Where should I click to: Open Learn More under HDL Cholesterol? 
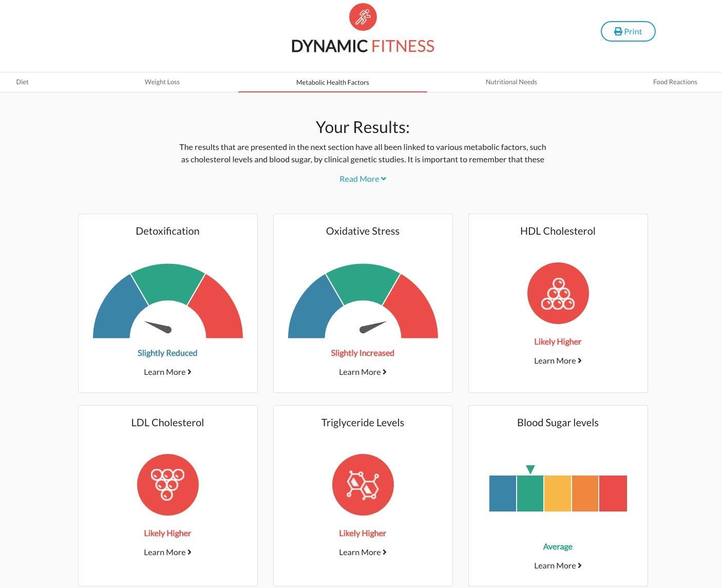pos(558,361)
